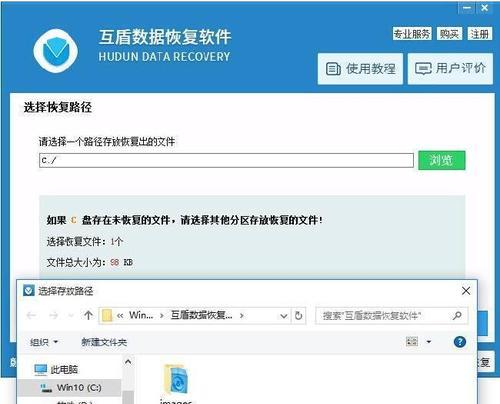The width and height of the screenshot is (500, 404).
Task: Click the 注册 register button
Action: pyautogui.click(x=479, y=34)
